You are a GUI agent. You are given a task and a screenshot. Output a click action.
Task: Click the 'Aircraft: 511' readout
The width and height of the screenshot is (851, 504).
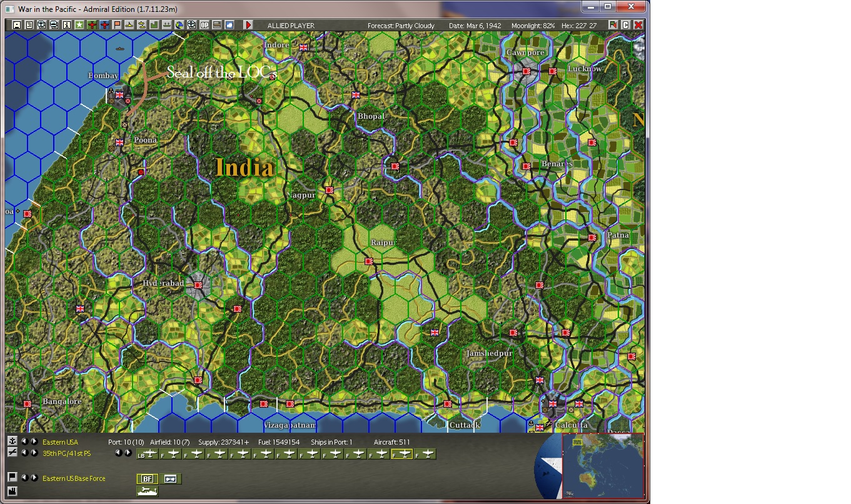point(392,442)
